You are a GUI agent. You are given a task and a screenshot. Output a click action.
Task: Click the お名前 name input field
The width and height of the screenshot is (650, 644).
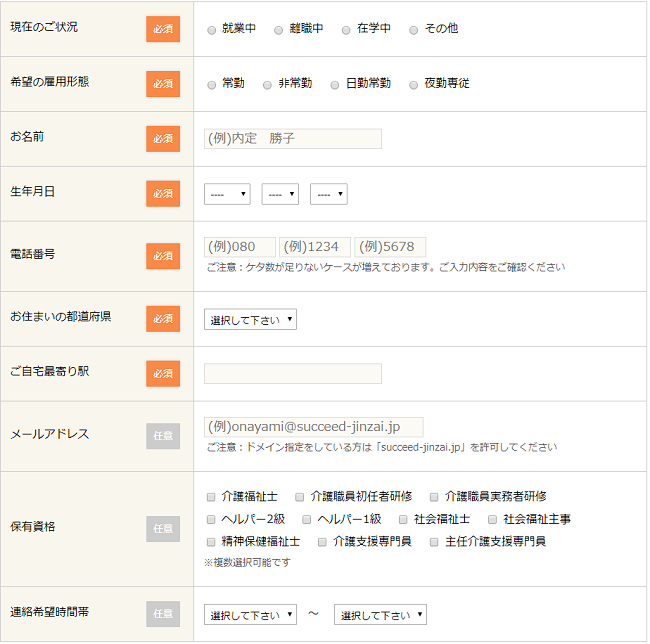[292, 139]
